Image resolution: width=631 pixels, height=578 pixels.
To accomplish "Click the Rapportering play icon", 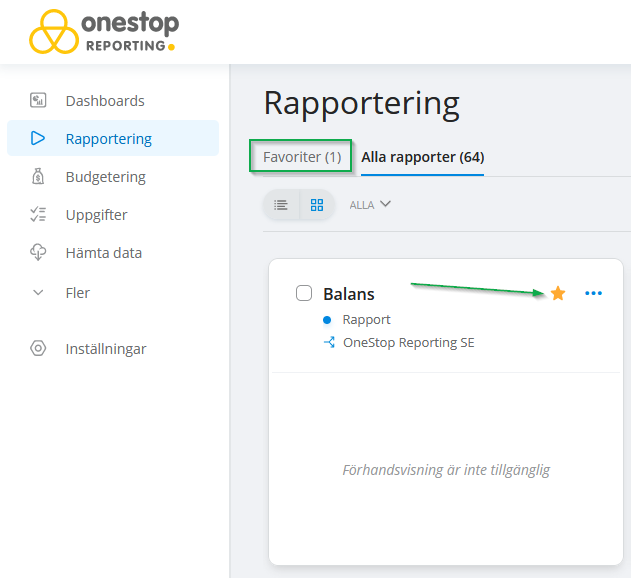I will click(x=38, y=138).
